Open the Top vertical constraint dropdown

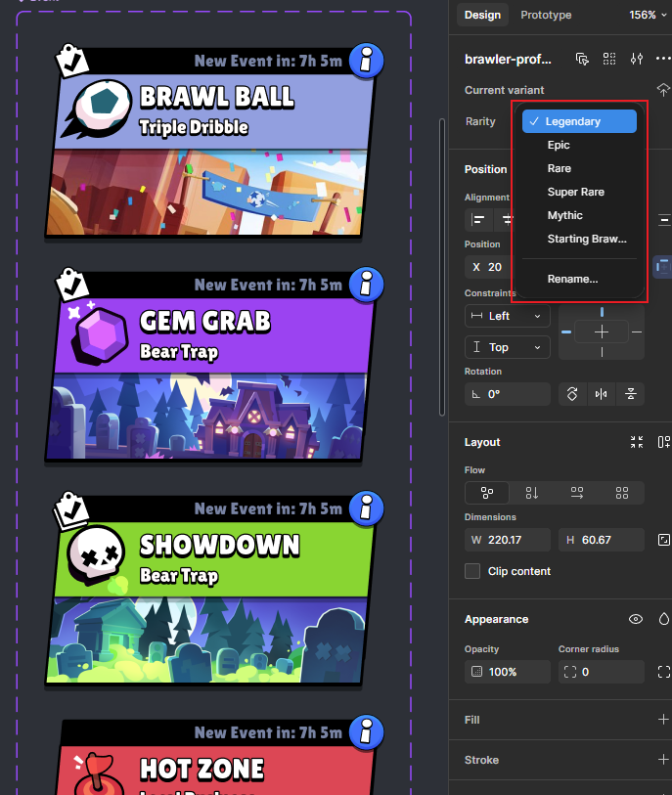(x=507, y=347)
